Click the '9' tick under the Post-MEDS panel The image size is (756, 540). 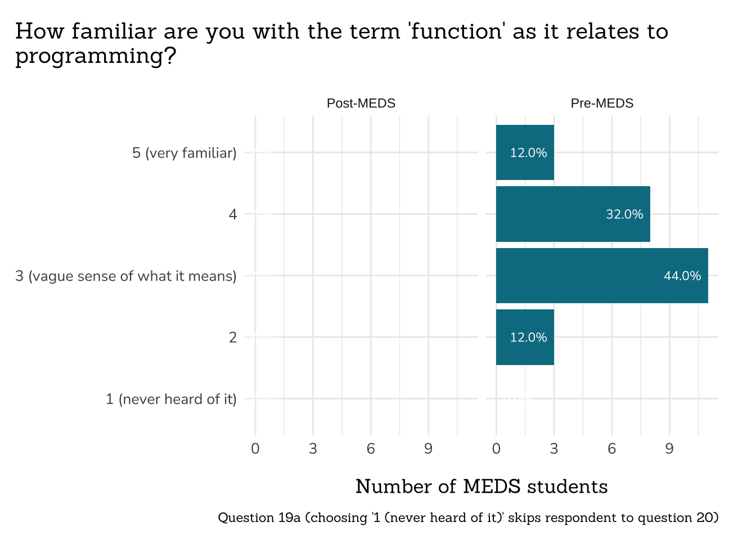coord(428,449)
